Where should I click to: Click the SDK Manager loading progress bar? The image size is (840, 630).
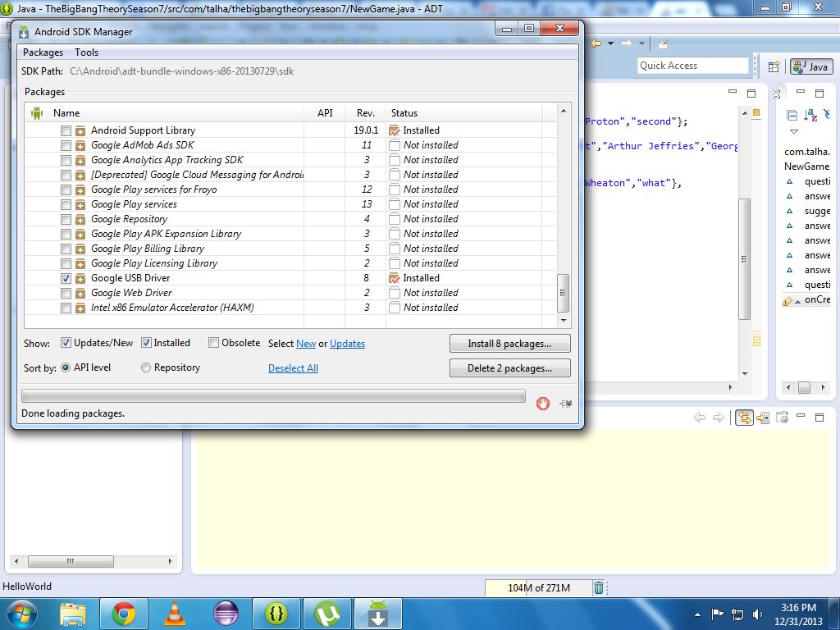point(273,396)
